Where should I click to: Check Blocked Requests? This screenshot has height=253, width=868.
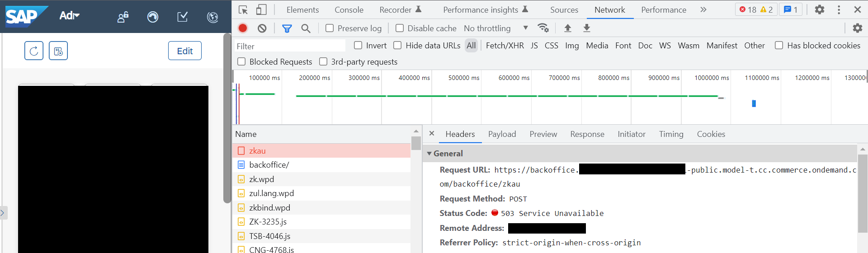click(241, 61)
